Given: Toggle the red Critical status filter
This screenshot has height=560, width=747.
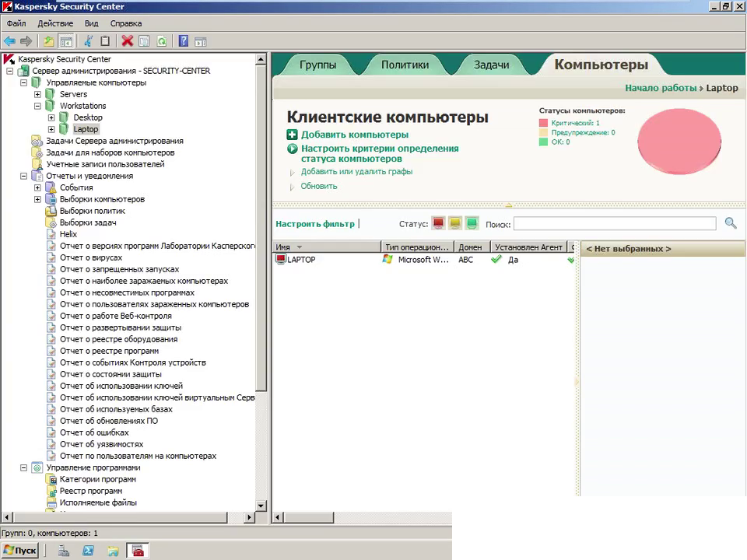Looking at the screenshot, I should (x=438, y=223).
